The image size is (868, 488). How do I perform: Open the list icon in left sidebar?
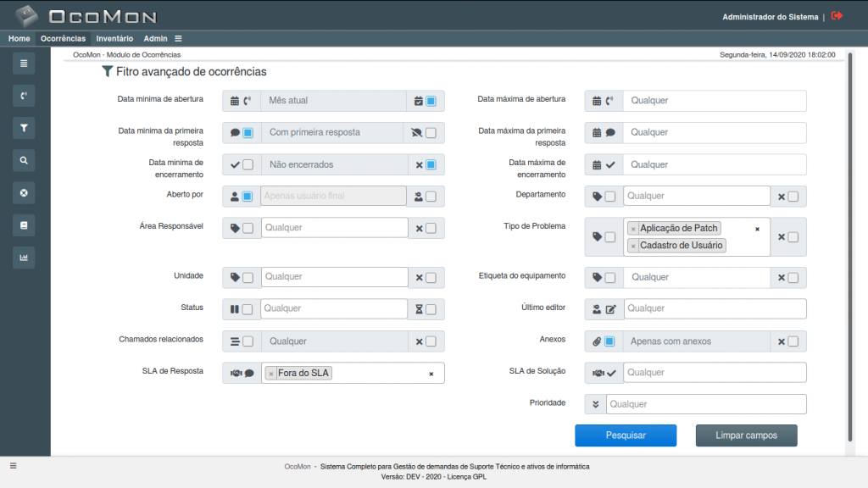tap(24, 63)
